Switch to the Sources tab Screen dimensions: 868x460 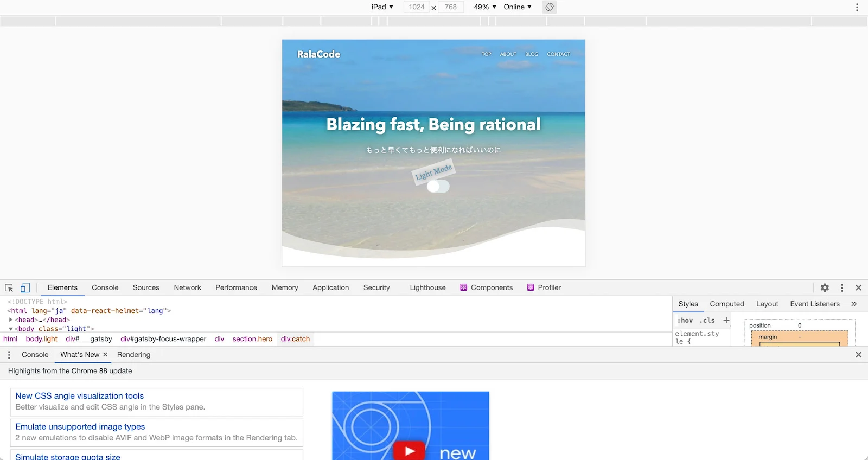coord(146,288)
